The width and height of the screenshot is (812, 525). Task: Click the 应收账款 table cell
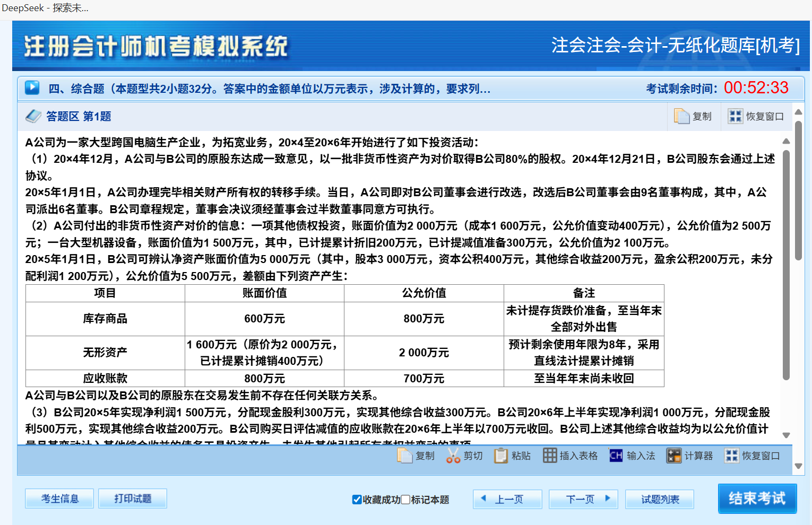(105, 379)
